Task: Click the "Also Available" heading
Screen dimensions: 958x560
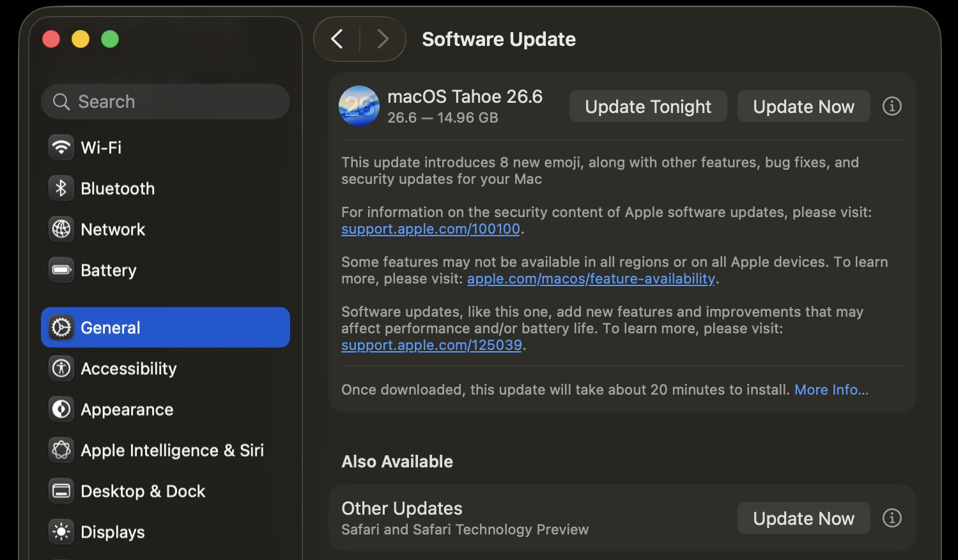Action: (x=397, y=461)
